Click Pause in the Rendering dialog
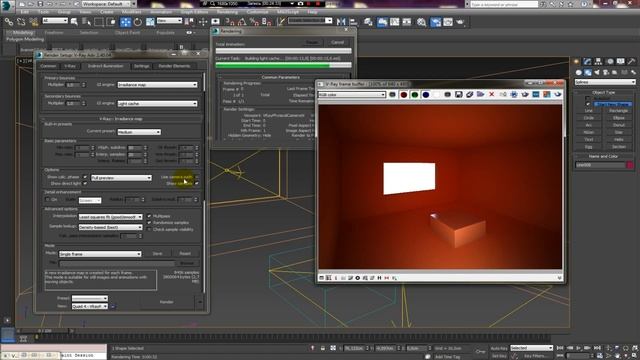This screenshot has height=360, width=640. click(312, 42)
